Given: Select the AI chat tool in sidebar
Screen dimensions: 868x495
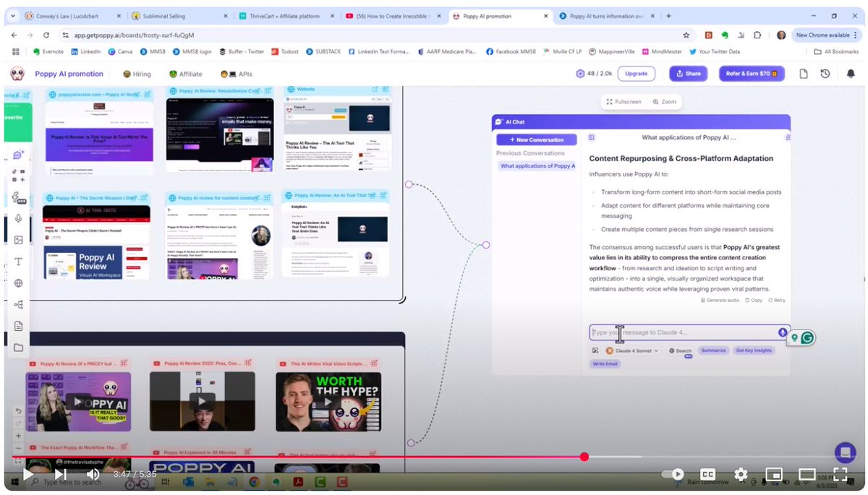Looking at the screenshot, I should click(x=18, y=155).
